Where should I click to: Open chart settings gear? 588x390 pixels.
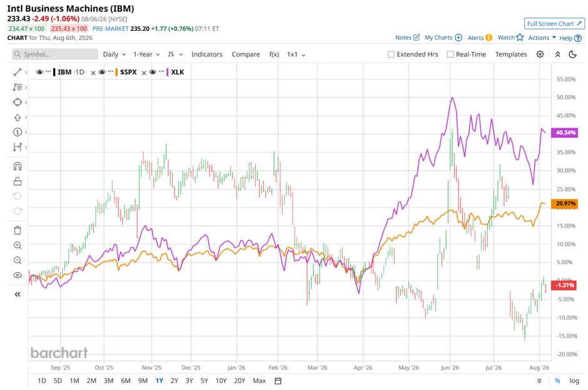(x=540, y=54)
